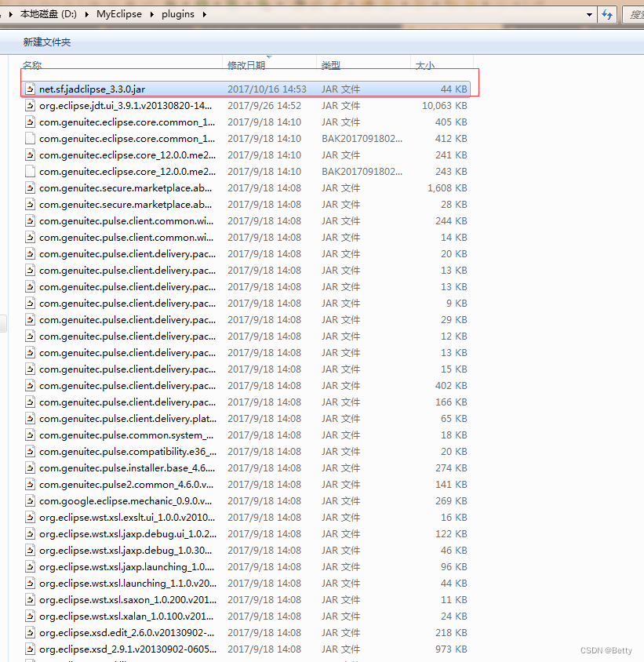Click the icon of the 1,608 KB secure.marketplace jar
Image resolution: width=644 pixels, height=662 pixels.
(30, 188)
